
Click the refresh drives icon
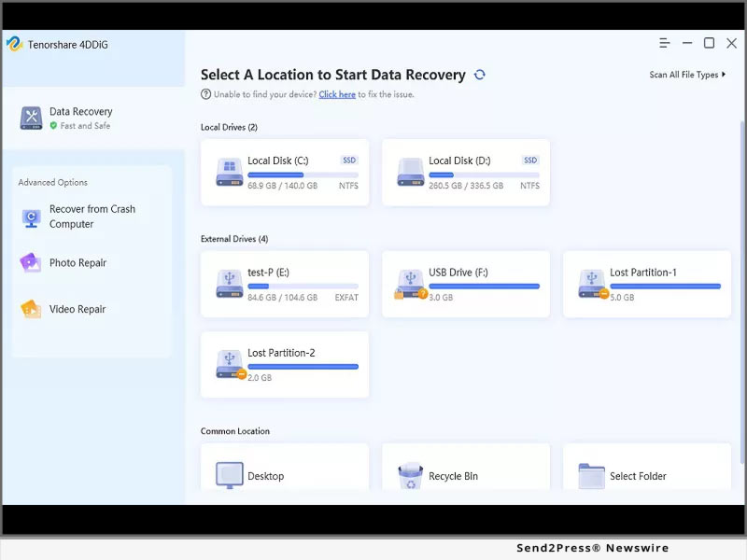click(x=480, y=75)
